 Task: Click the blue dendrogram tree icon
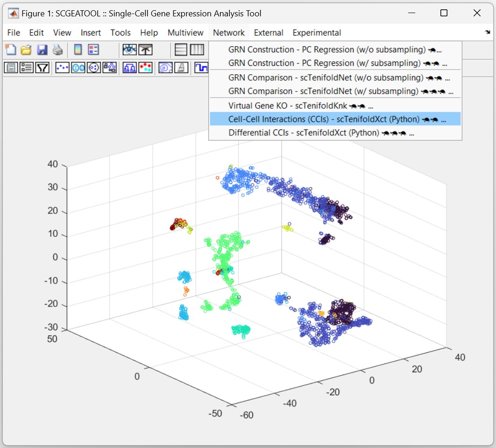130,68
